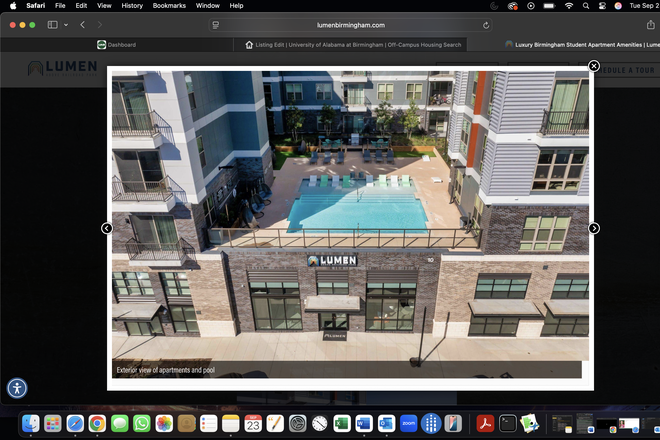Open the accessibility options widget
This screenshot has width=660, height=440.
pos(17,388)
